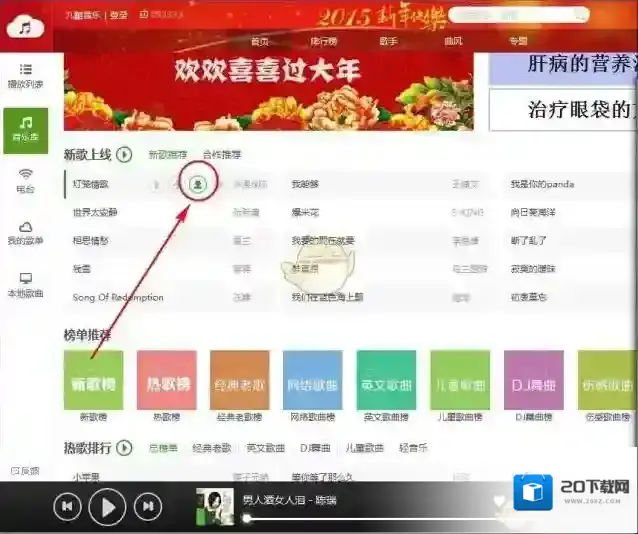
Task: Select song 相思情愁
Action: [x=90, y=241]
